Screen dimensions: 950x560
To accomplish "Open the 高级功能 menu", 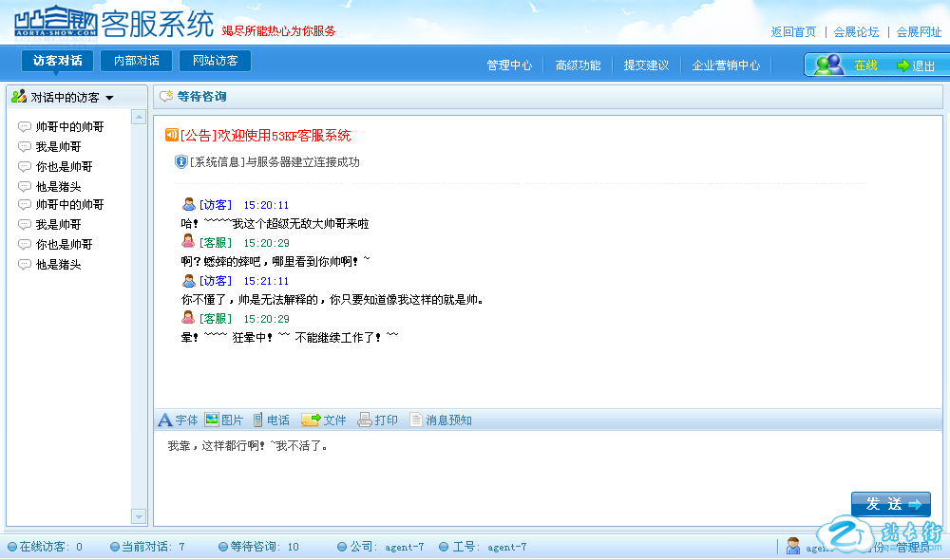I will tap(578, 65).
